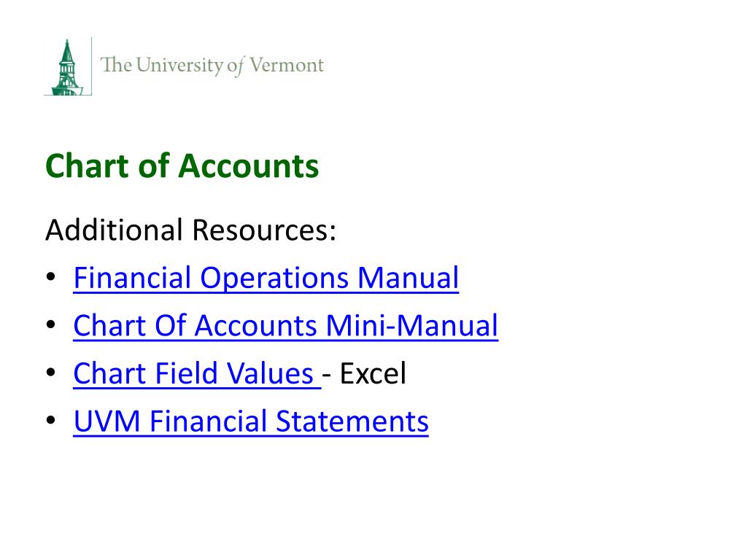The image size is (747, 560).
Task: Click the word 'Vermont' in the header wordmark
Action: [287, 65]
